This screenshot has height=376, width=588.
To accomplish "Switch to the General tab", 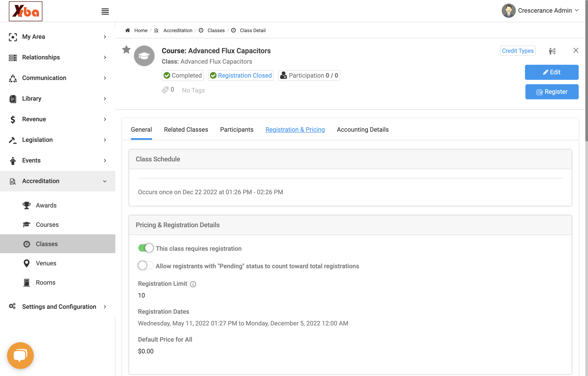I will point(141,130).
